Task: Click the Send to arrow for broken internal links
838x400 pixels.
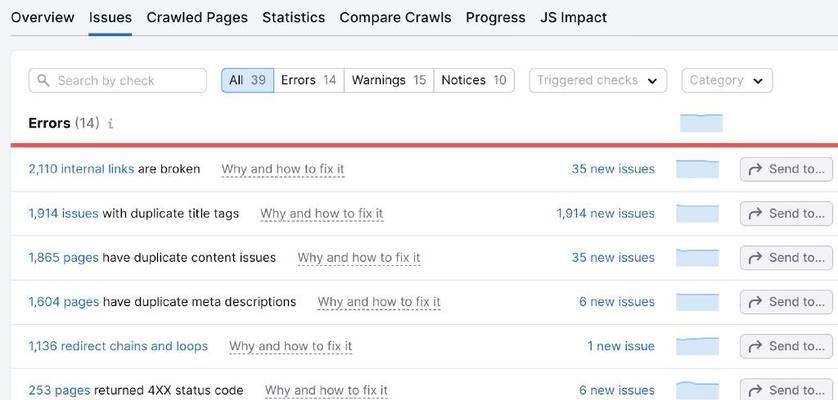Action: coord(755,170)
